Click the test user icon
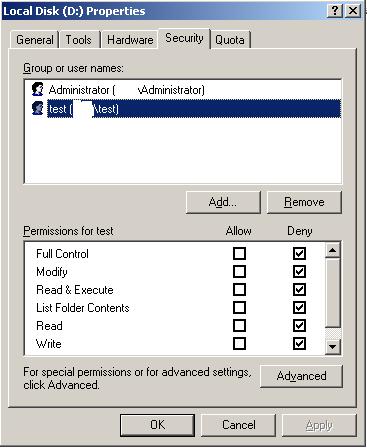Screen dimensions: 367x448 click(x=37, y=108)
